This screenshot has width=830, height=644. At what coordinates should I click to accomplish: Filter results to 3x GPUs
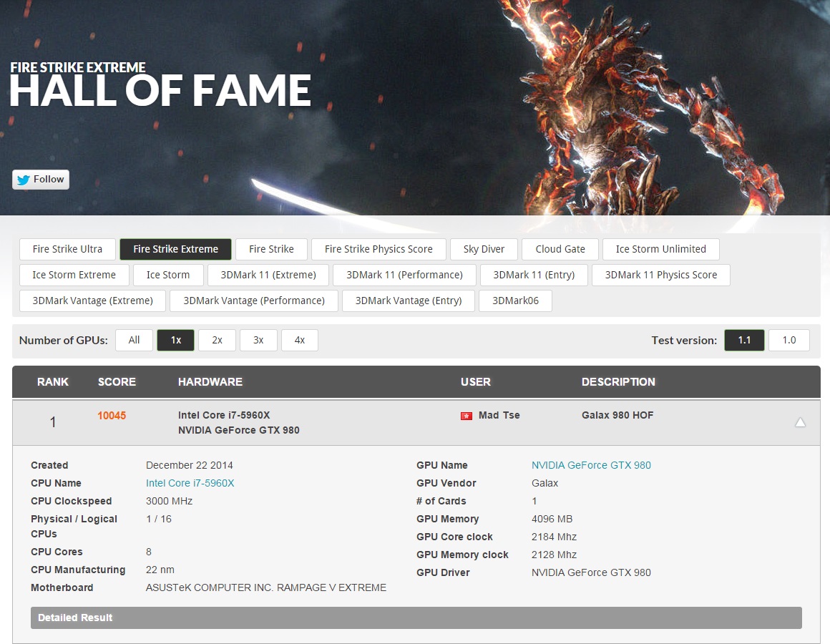[258, 341]
